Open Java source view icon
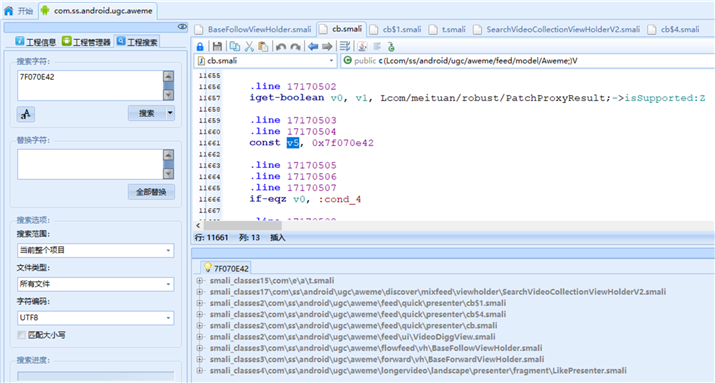715x383 pixels. (x=363, y=47)
